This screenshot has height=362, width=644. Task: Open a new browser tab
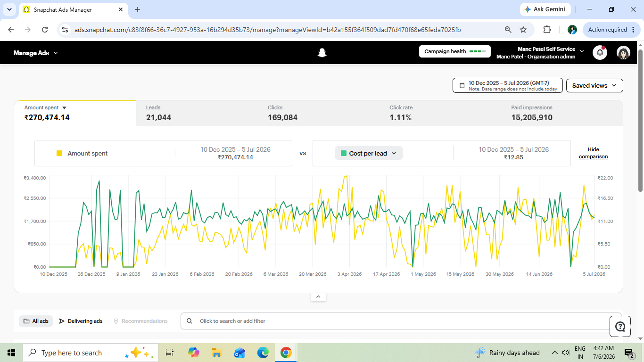coord(138,9)
